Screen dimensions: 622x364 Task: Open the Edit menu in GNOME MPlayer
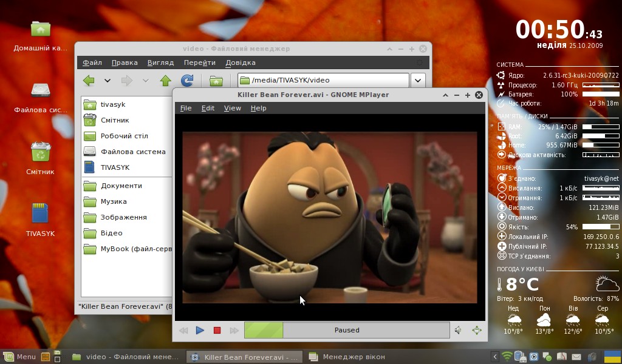pyautogui.click(x=208, y=108)
